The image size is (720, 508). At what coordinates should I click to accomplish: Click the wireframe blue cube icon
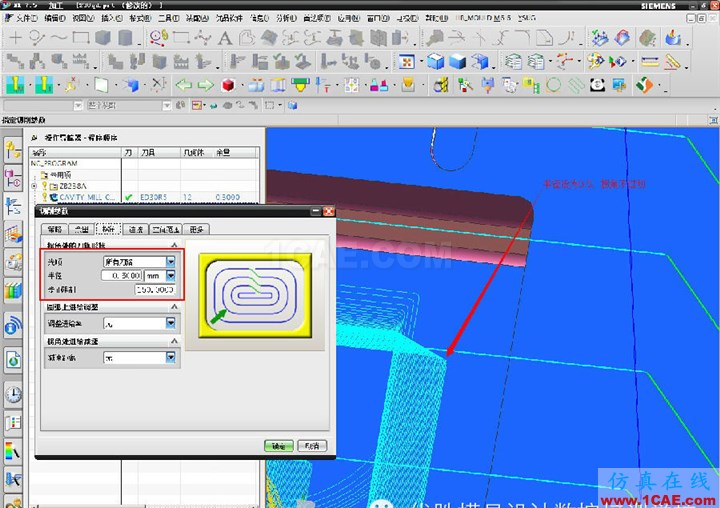(435, 62)
